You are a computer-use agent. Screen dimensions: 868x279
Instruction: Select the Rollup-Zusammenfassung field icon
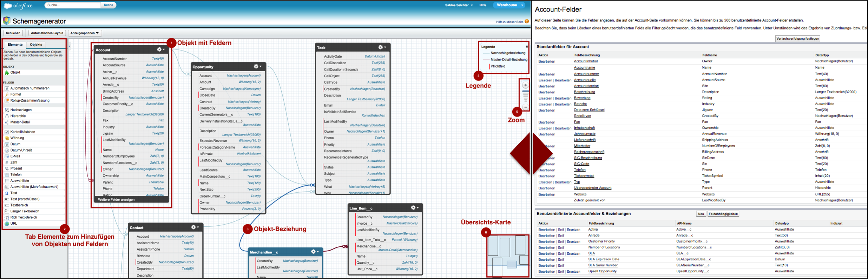pyautogui.click(x=7, y=100)
